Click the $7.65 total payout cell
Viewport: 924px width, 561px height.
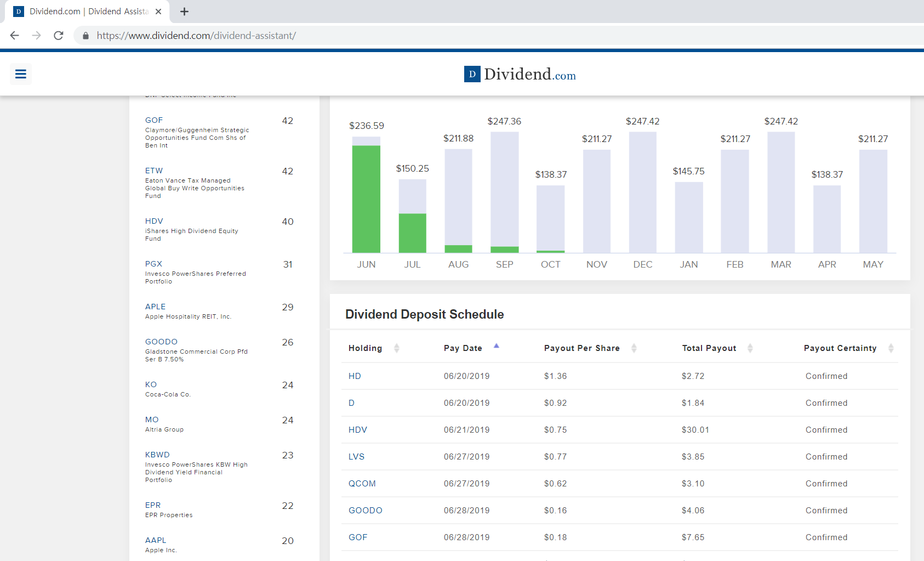click(x=693, y=537)
